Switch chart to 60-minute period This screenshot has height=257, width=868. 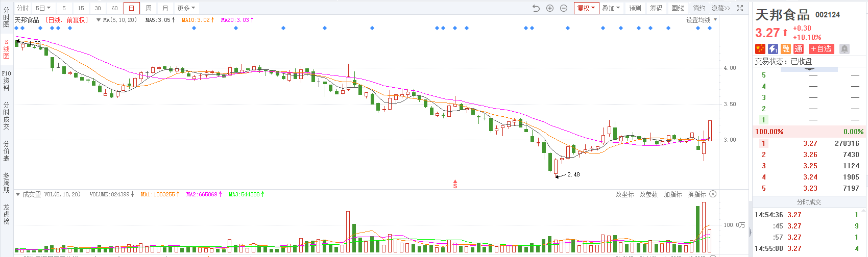click(x=114, y=8)
